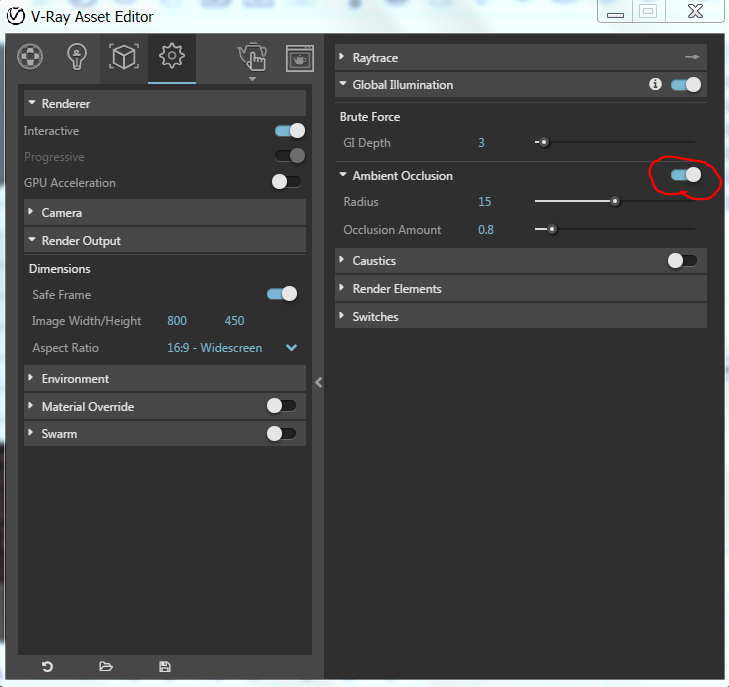Click the Occlusion Amount value 0.8
Viewport: 729px width, 687px height.
tap(486, 230)
